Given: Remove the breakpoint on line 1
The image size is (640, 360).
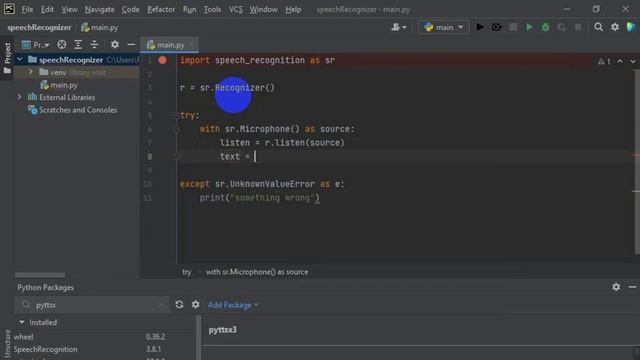Looking at the screenshot, I should coord(162,60).
